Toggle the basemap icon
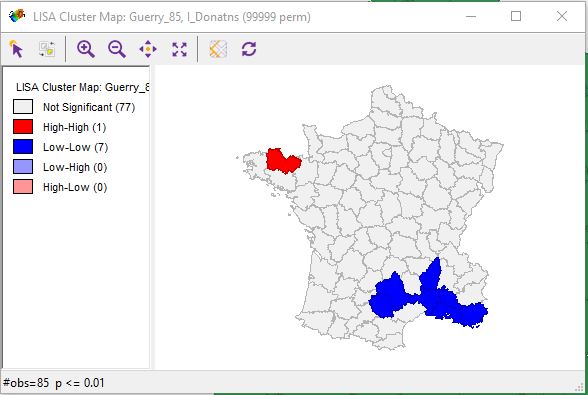The width and height of the screenshot is (588, 395). (218, 49)
